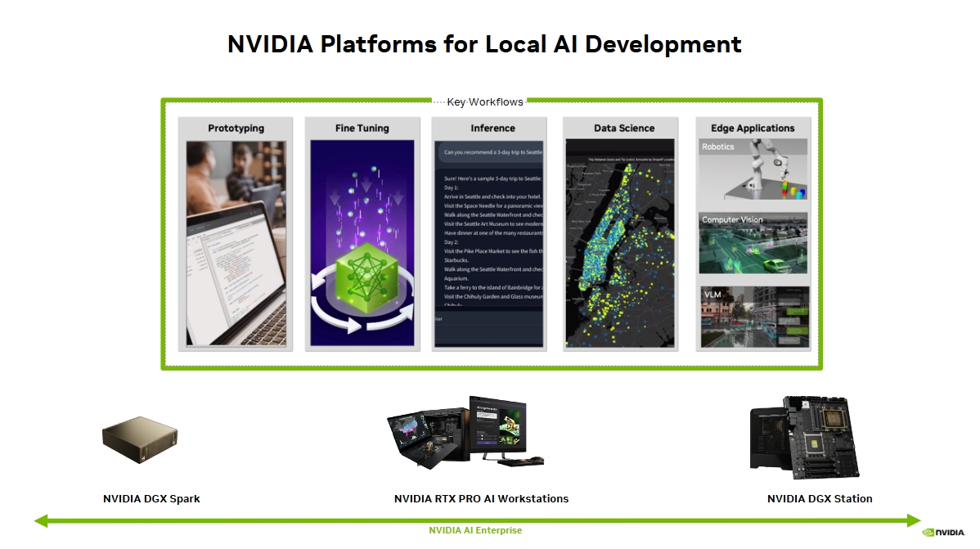Select the Edge Applications column header
980x549 pixels.
point(753,128)
